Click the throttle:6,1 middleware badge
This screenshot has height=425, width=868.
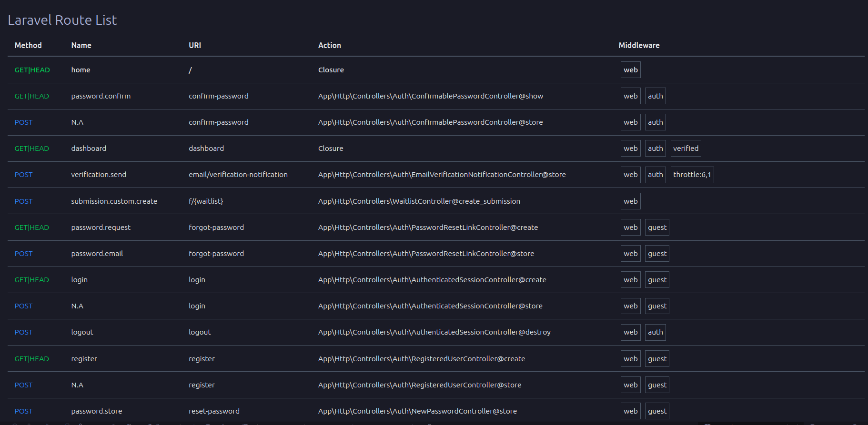692,175
